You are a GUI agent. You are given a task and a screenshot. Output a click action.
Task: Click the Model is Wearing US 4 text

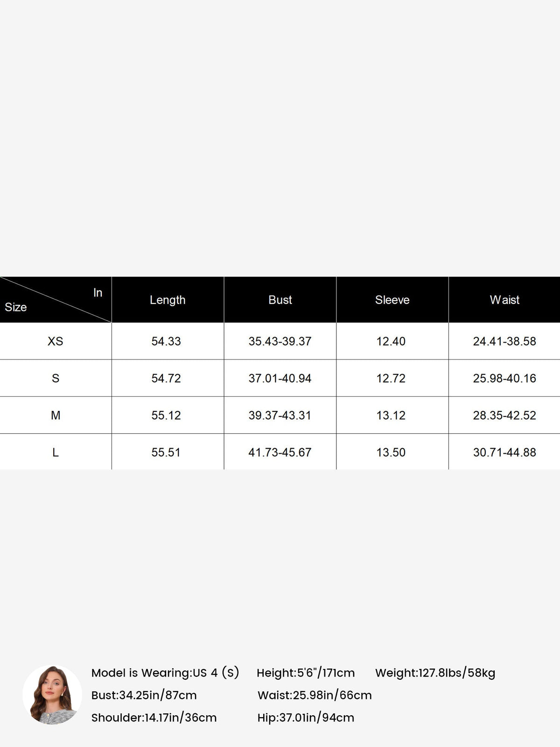165,673
